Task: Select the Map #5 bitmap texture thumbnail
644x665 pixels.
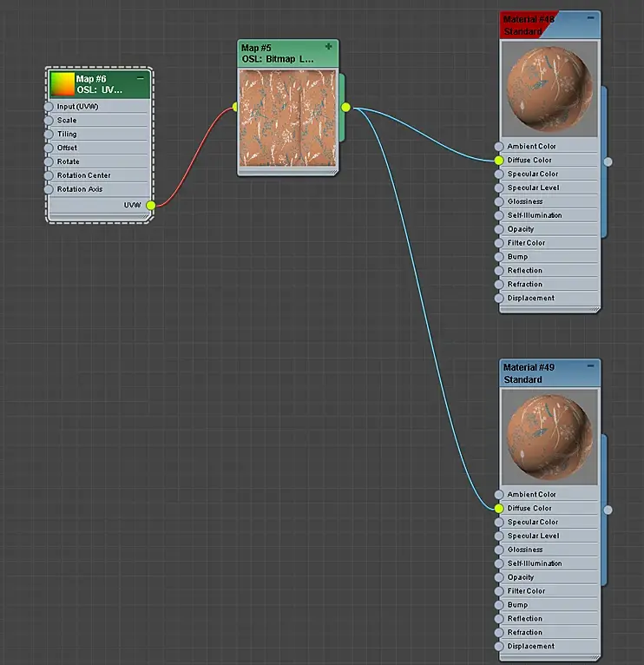Action: pyautogui.click(x=287, y=118)
